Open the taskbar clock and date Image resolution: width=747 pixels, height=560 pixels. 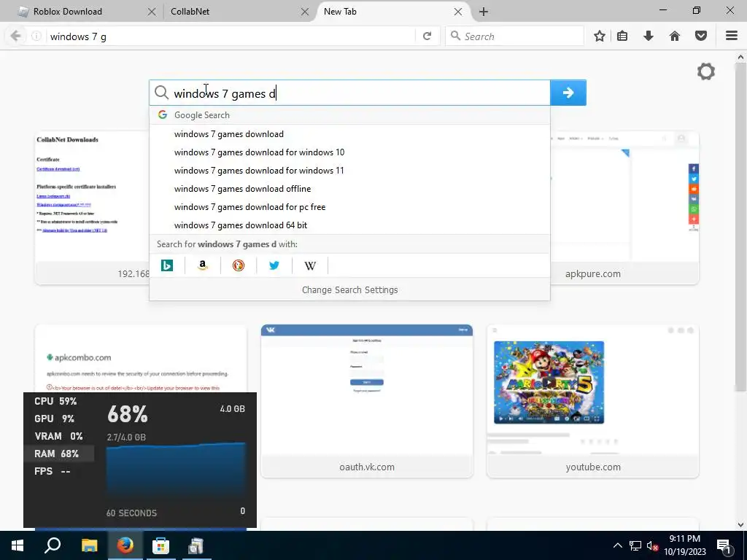(684, 545)
